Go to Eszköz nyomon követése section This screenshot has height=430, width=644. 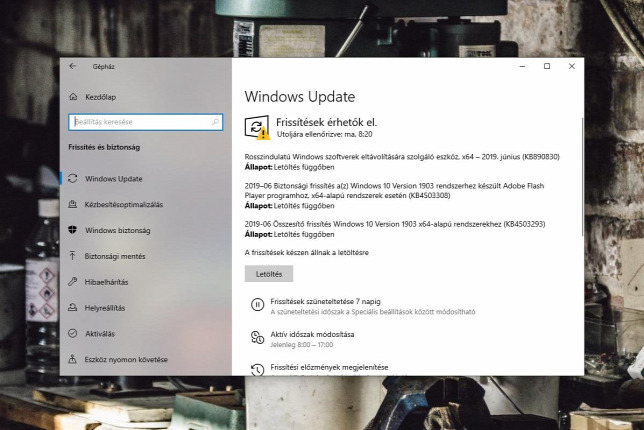pos(126,360)
